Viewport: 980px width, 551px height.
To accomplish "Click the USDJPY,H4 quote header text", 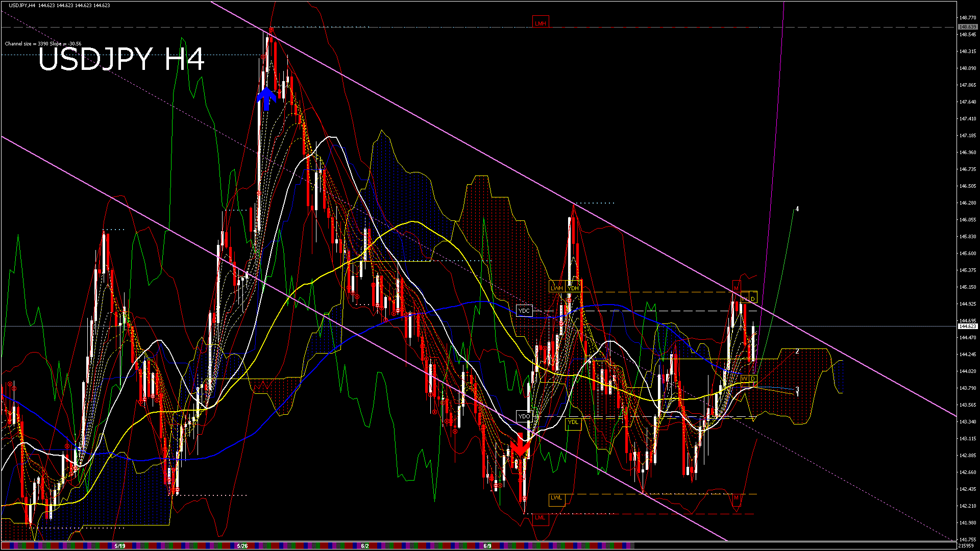I will pos(60,6).
